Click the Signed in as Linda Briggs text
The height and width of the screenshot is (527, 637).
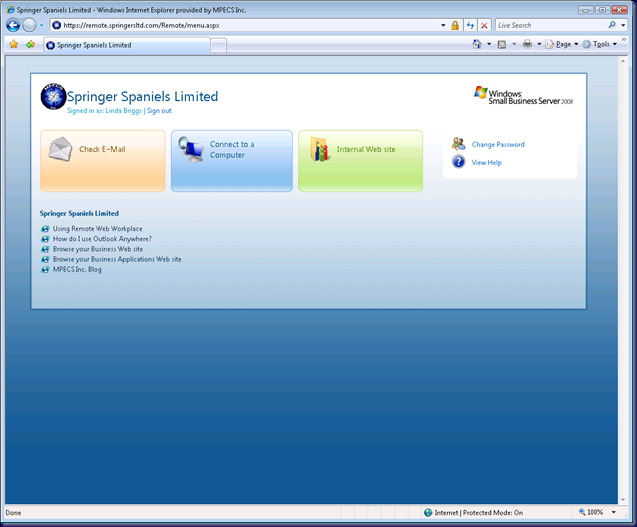tap(104, 111)
